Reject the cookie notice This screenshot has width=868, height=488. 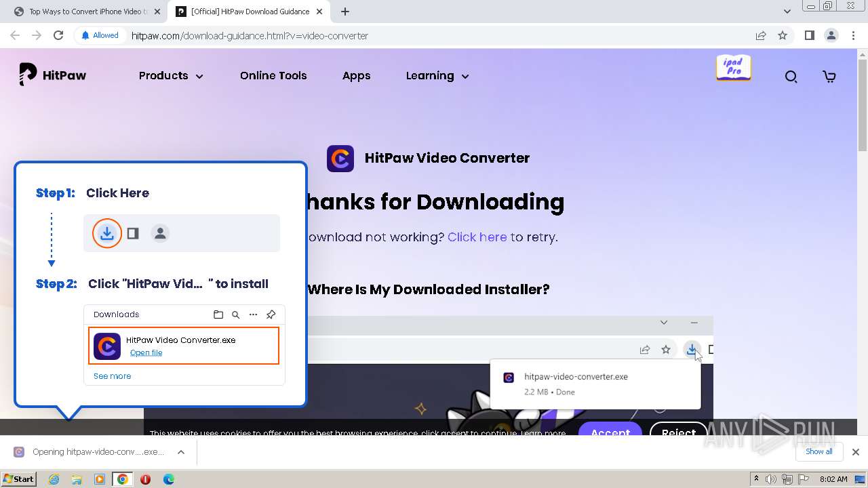coord(678,432)
